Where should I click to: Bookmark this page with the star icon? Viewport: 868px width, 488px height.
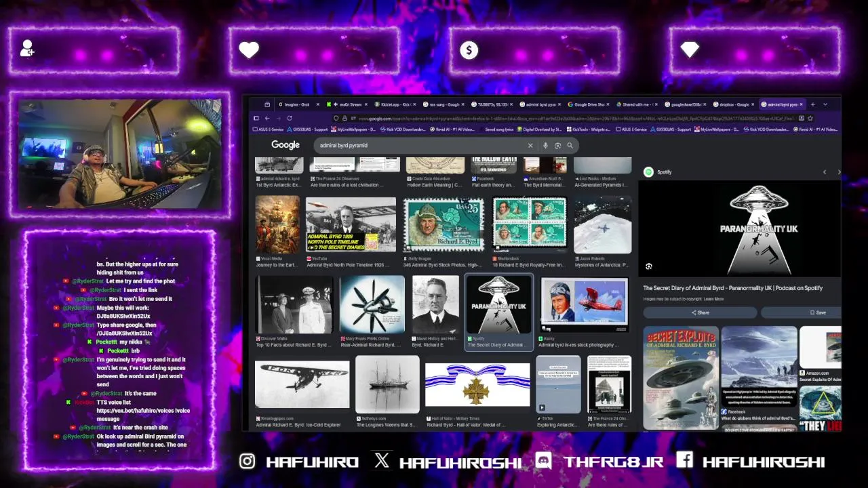(x=810, y=119)
